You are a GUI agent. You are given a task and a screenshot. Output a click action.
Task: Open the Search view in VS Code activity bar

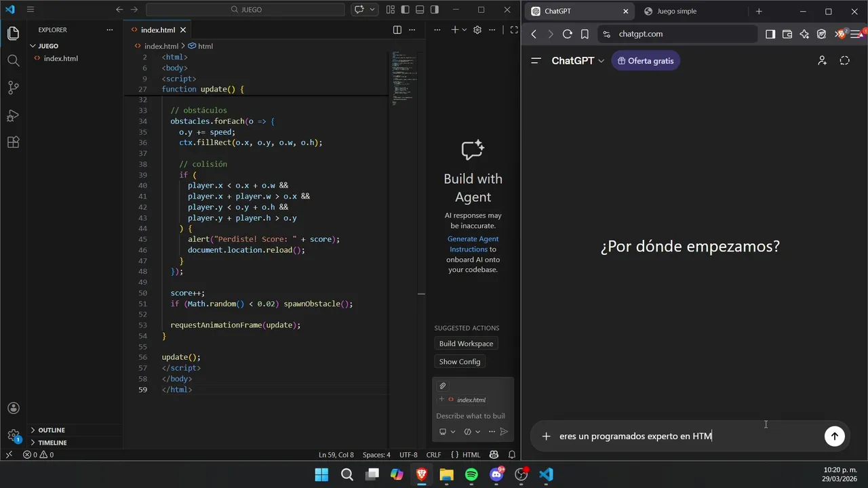(x=13, y=60)
